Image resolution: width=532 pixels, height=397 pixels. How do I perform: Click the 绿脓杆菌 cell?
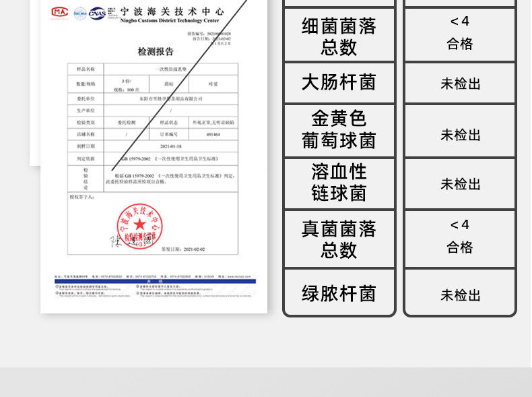pyautogui.click(x=339, y=293)
